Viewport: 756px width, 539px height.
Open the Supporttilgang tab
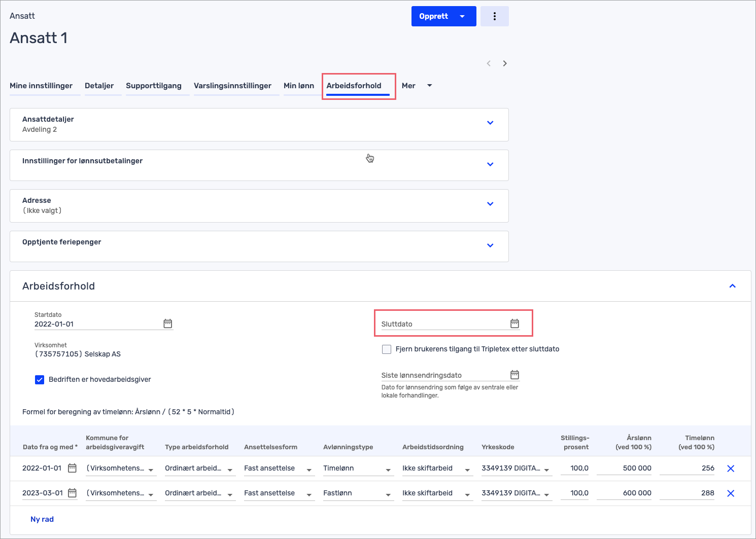(154, 86)
